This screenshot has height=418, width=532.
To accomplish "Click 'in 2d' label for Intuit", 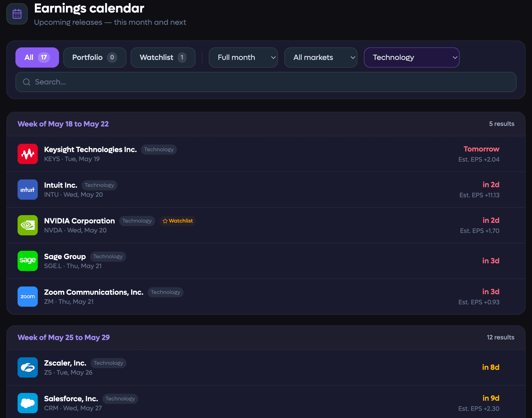I will (x=491, y=185).
